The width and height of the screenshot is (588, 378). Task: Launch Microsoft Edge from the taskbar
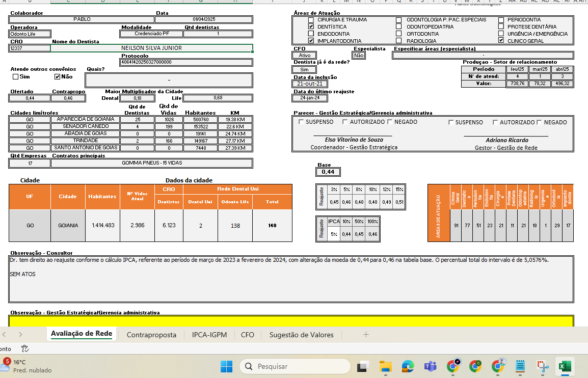click(408, 366)
